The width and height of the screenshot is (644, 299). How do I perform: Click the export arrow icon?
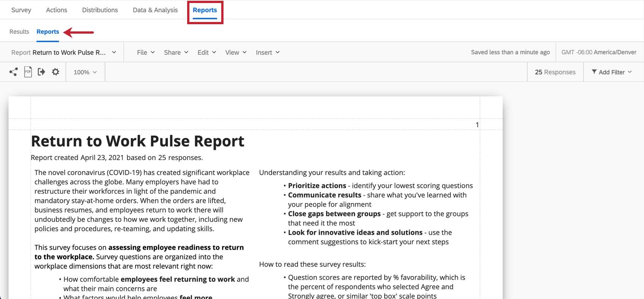pos(41,72)
